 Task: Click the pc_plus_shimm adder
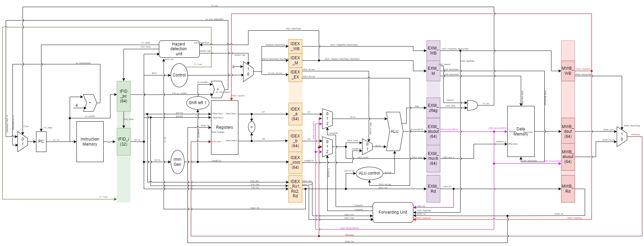pos(218,89)
